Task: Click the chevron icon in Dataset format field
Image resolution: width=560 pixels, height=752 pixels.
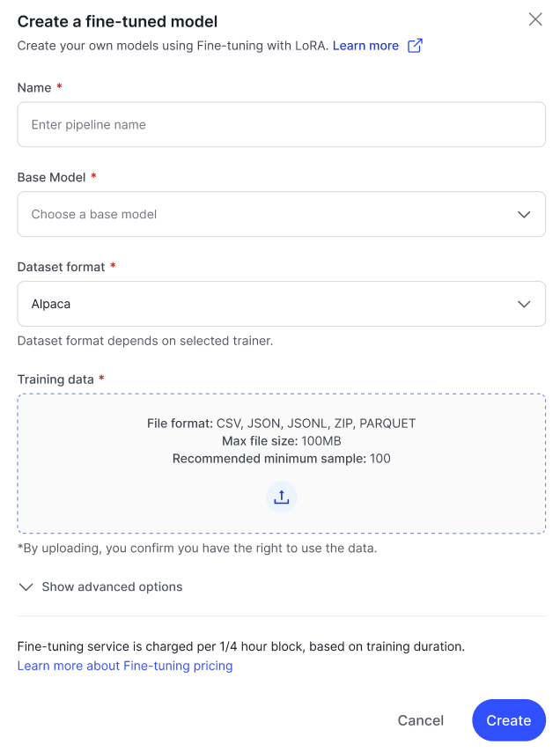Action: pyautogui.click(x=524, y=304)
